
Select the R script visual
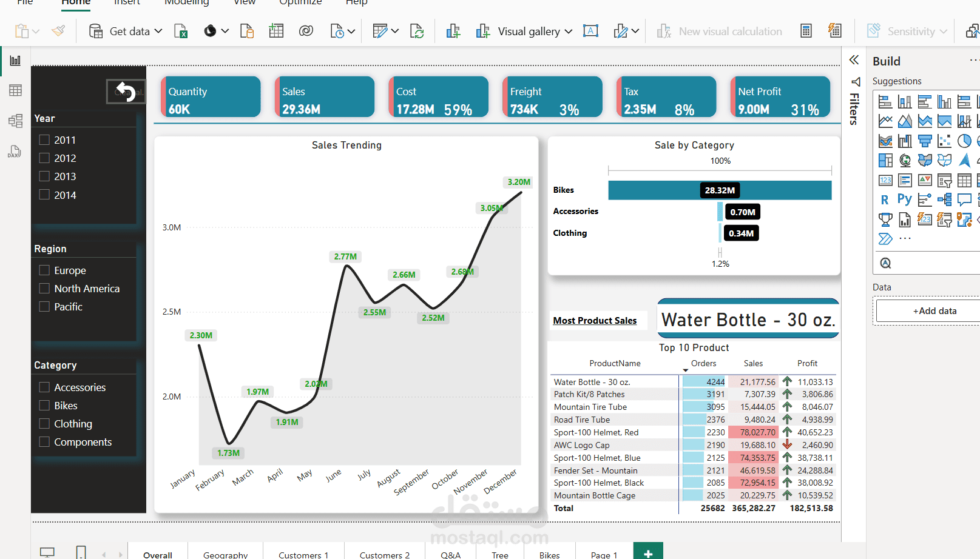coord(885,199)
